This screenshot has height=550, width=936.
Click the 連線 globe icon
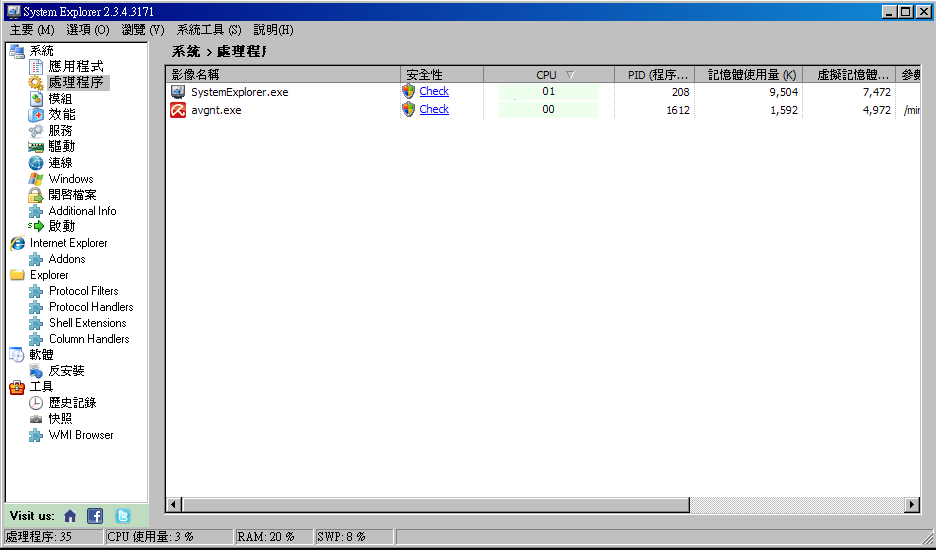click(36, 162)
